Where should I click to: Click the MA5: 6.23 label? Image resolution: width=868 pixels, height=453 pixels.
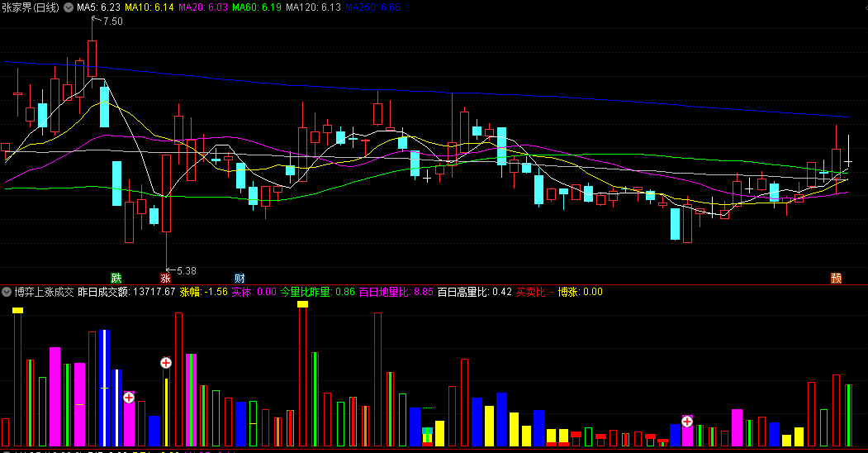pos(98,7)
